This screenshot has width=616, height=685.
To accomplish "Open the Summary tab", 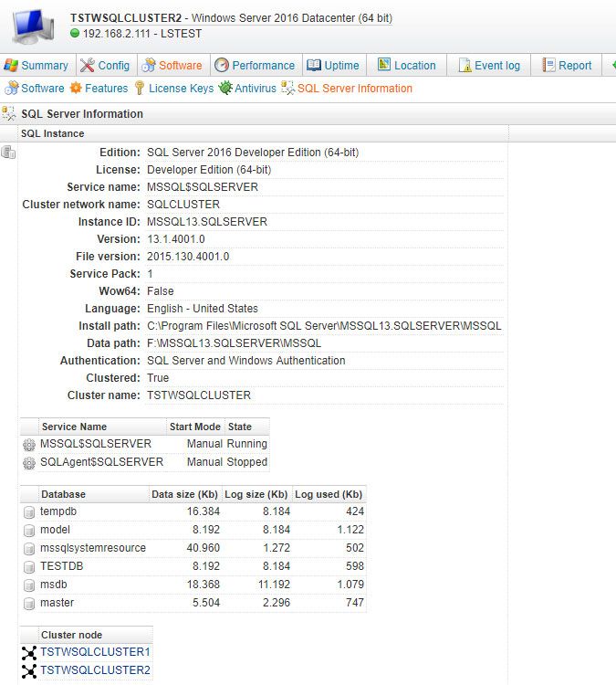I will coord(37,66).
